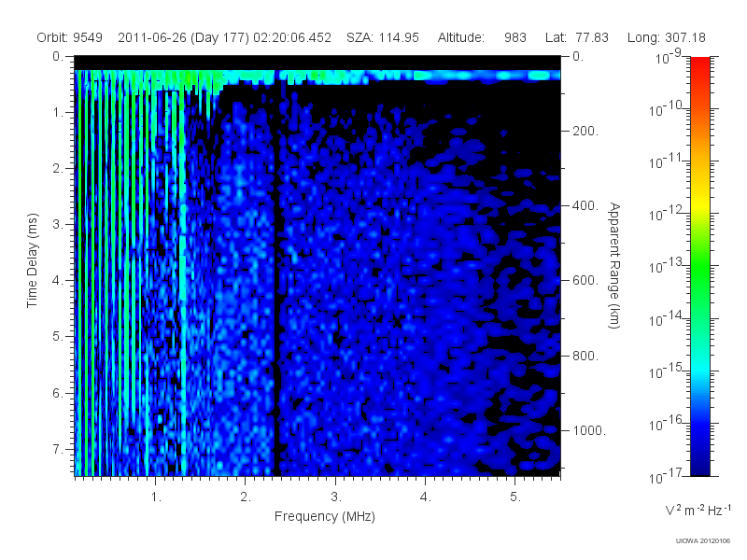Click the Altitude: 983 header value
The height and width of the screenshot is (560, 747).
coord(482,37)
